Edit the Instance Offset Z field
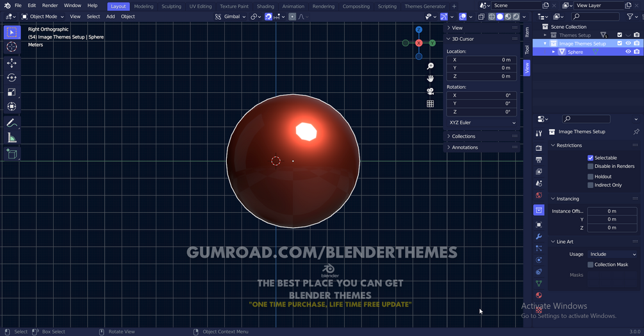644x336 pixels. click(612, 228)
